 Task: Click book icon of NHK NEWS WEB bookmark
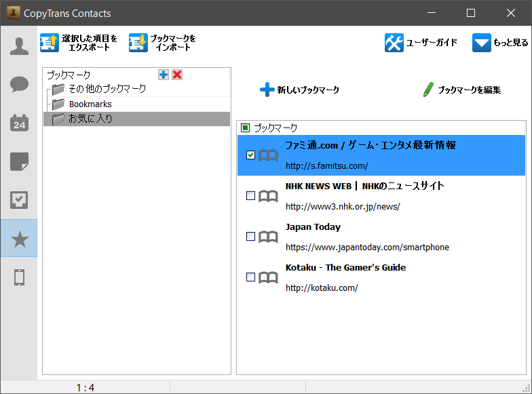pyautogui.click(x=268, y=197)
